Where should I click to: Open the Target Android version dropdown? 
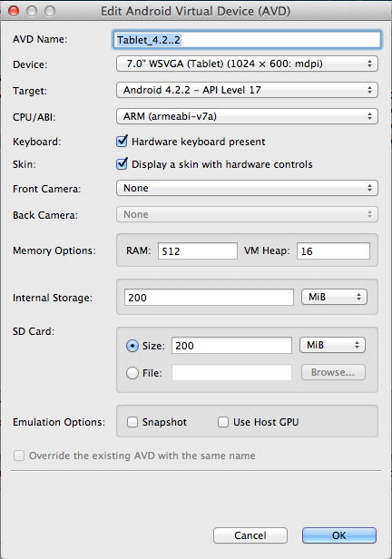click(x=247, y=90)
